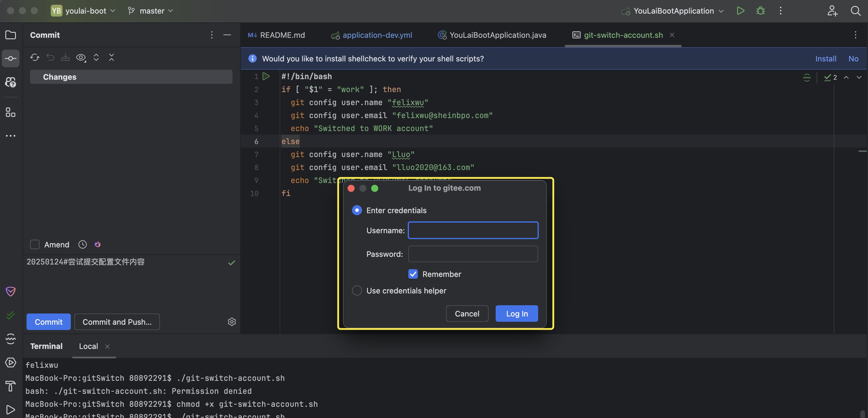Image resolution: width=868 pixels, height=418 pixels.
Task: Expand all changes in Commit panel
Action: 96,57
